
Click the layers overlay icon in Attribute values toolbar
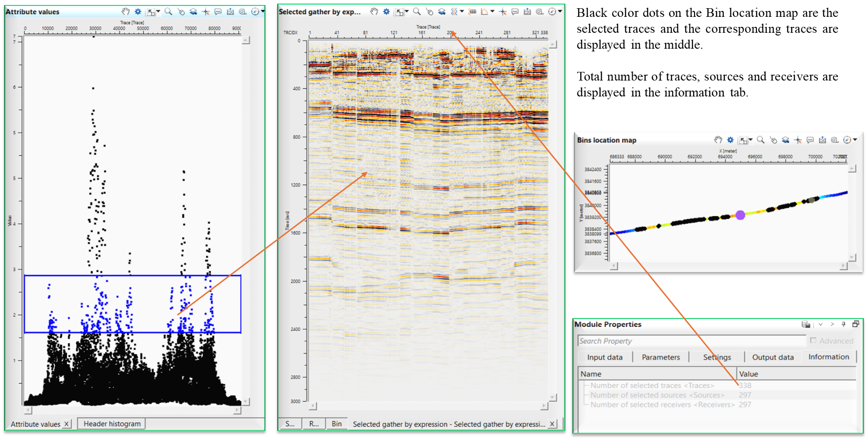(x=194, y=11)
